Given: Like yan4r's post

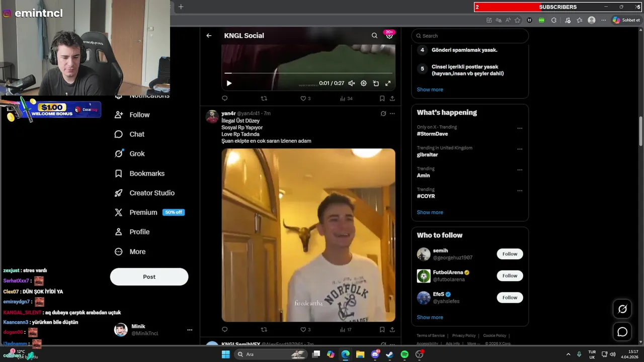Looking at the screenshot, I should [305, 330].
